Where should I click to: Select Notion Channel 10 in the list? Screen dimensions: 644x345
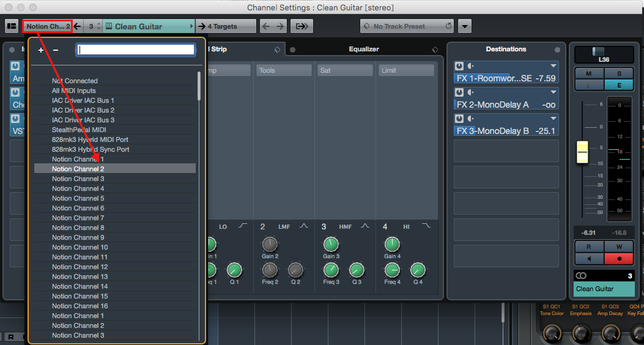point(115,247)
